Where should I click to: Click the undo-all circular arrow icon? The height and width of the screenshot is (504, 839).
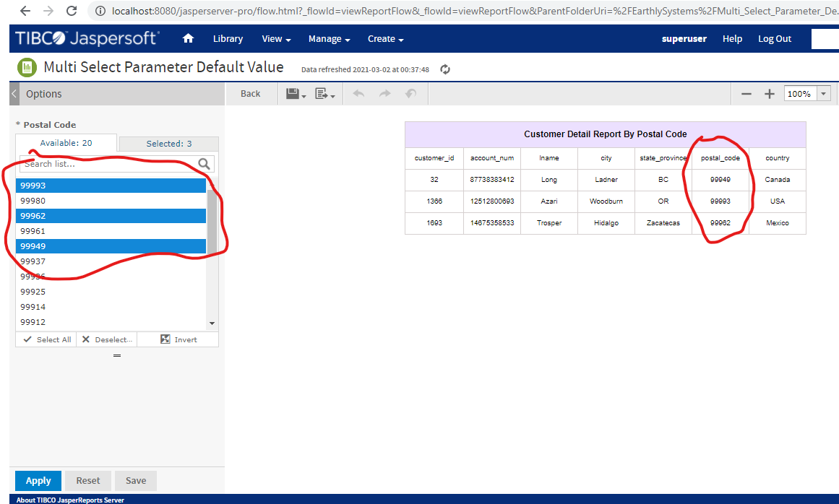click(x=410, y=93)
